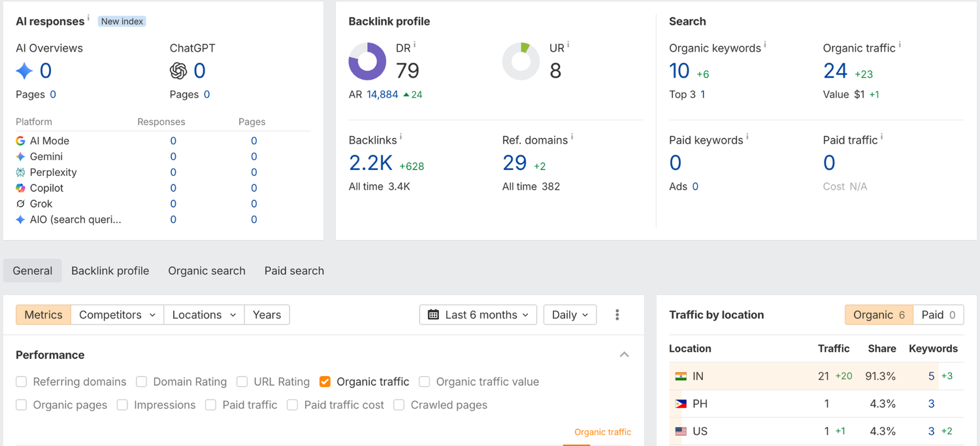This screenshot has height=446, width=980.
Task: Click All time 382 ref domains text
Action: coord(531,186)
